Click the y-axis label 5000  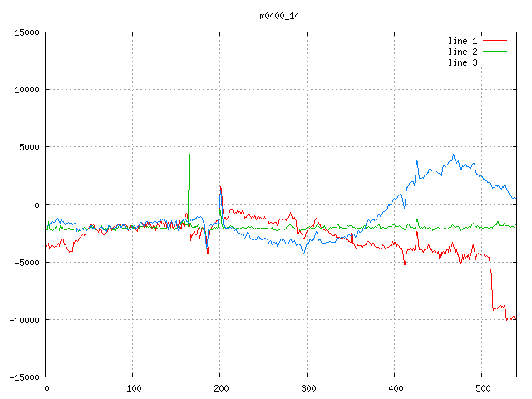(x=30, y=147)
